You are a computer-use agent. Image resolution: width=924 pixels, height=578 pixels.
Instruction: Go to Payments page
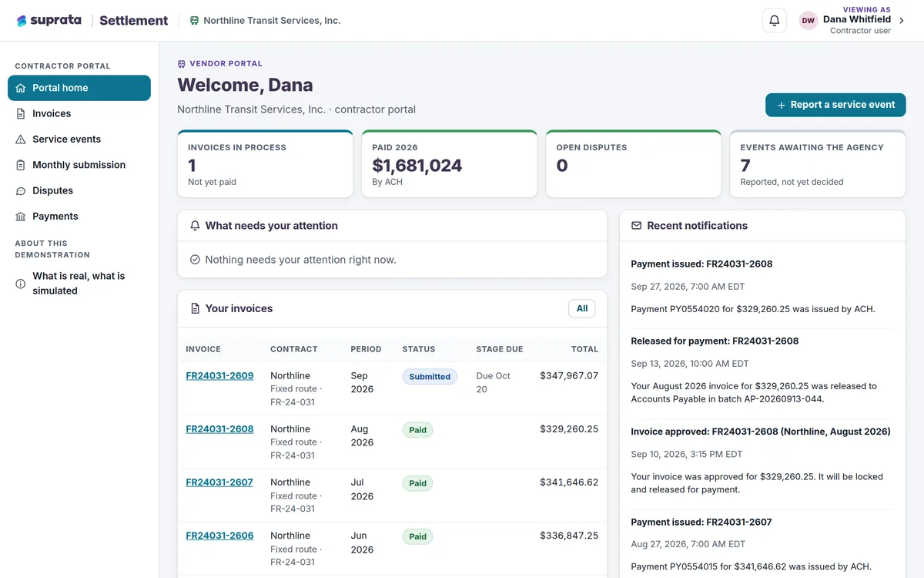pos(79,217)
